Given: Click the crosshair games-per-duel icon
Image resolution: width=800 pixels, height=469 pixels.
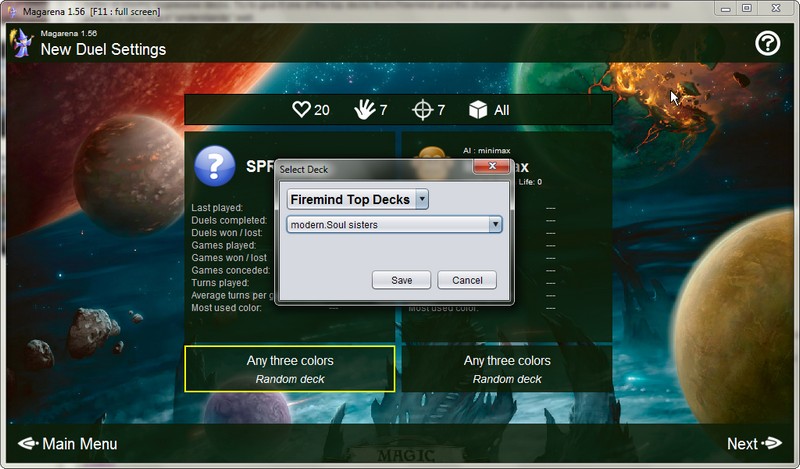Looking at the screenshot, I should click(422, 110).
